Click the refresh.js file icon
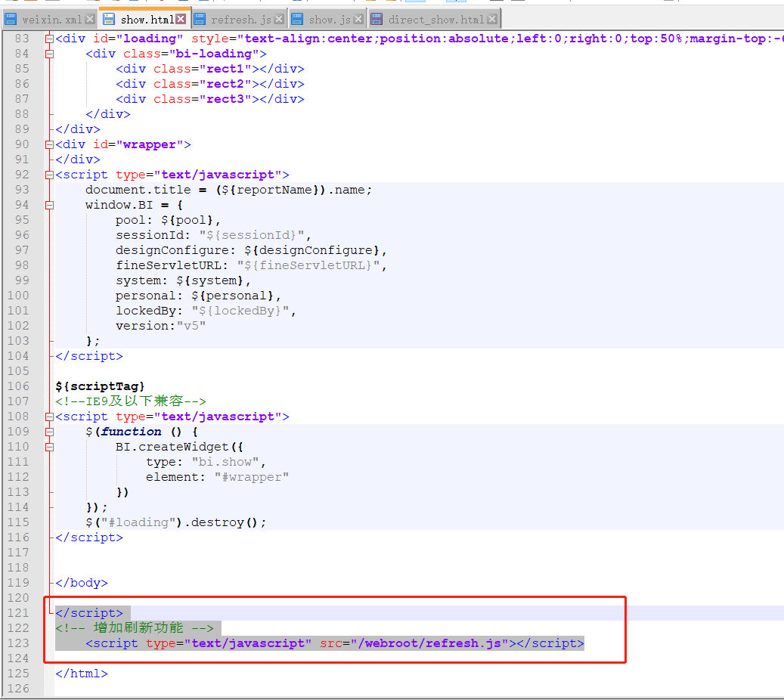This screenshot has width=784, height=700. point(200,20)
